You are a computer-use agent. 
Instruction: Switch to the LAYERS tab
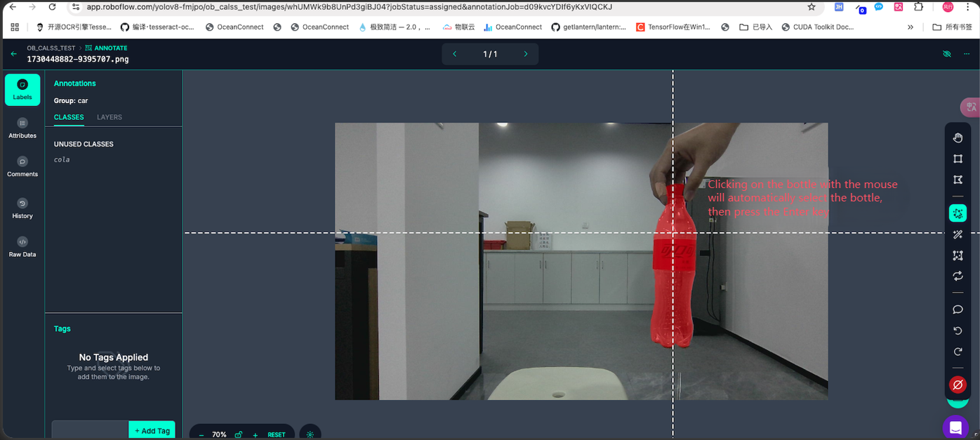click(110, 117)
